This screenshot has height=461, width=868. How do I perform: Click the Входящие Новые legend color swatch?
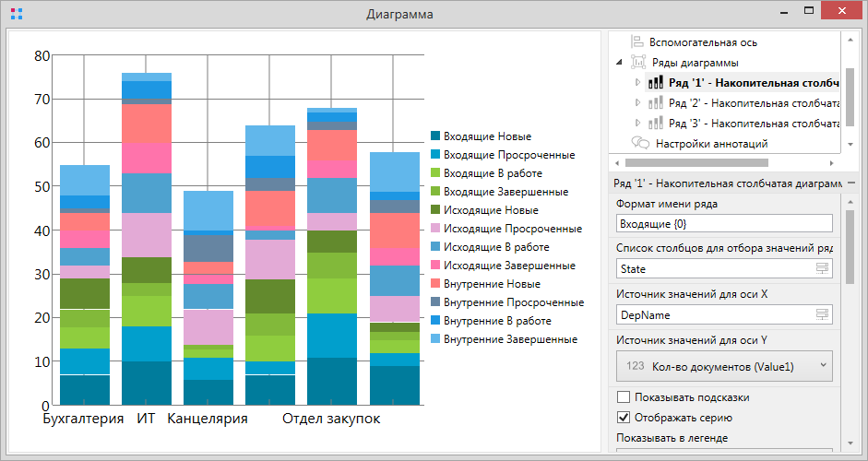coord(435,136)
